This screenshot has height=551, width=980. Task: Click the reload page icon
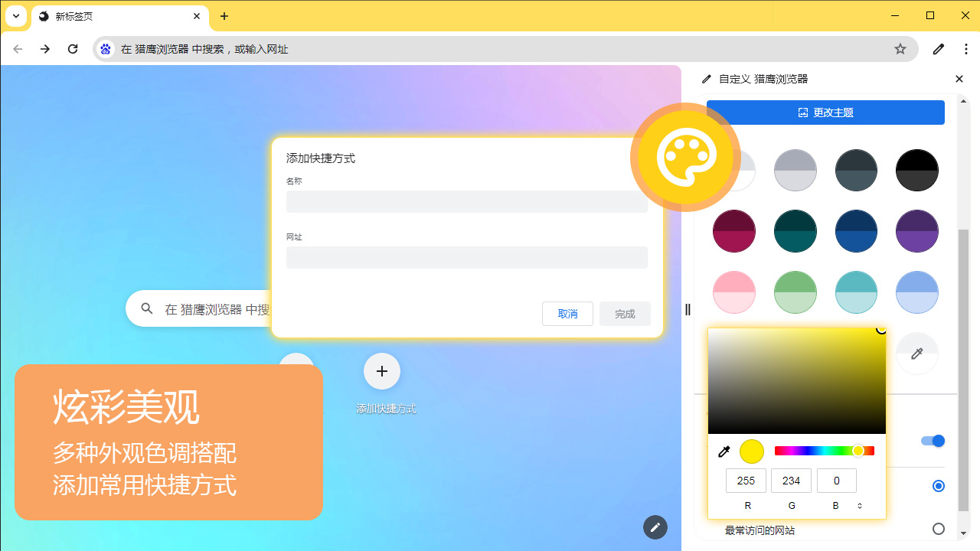click(73, 49)
